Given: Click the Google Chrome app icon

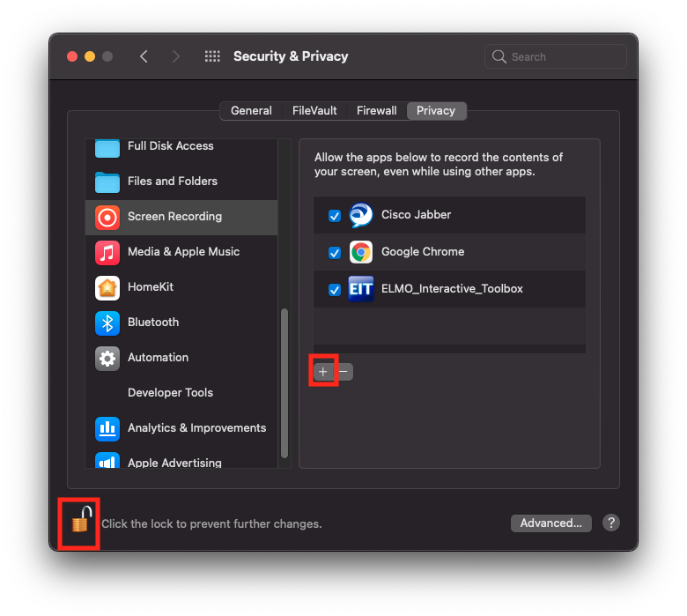Looking at the screenshot, I should tap(361, 252).
